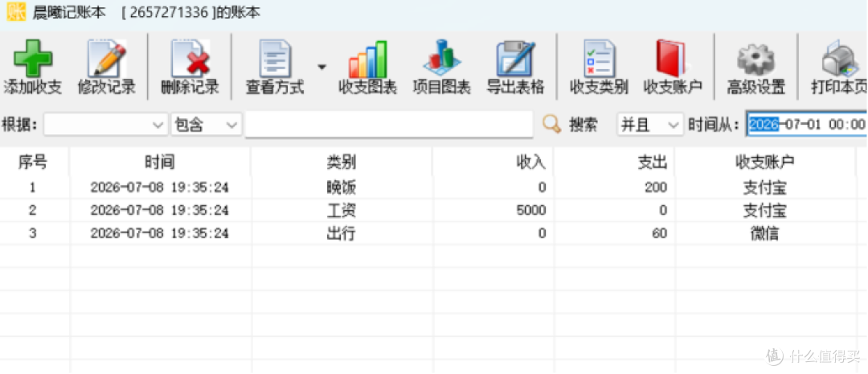Click the 导出表格 floppy disk icon
Image resolution: width=868 pixels, height=374 pixels.
pos(516,60)
